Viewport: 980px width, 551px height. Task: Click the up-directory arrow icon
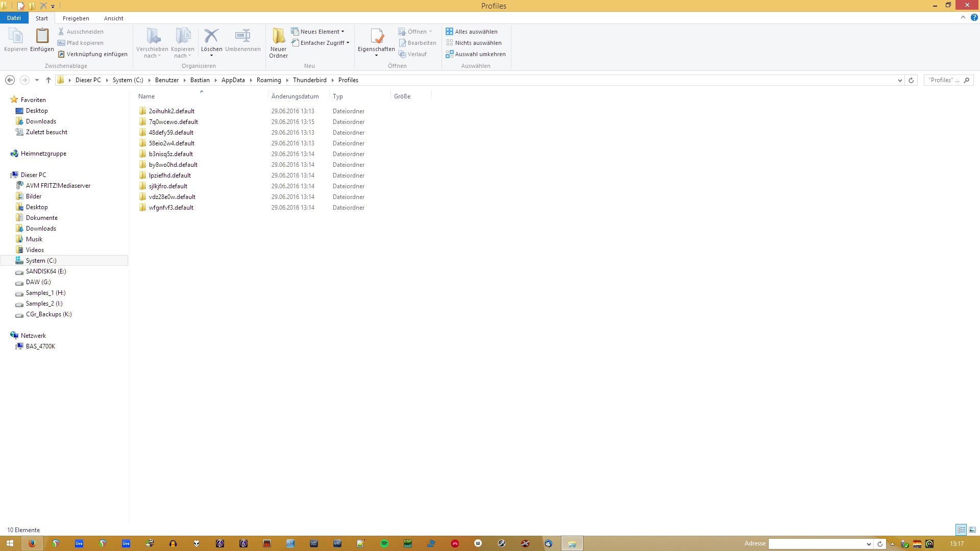click(x=48, y=80)
